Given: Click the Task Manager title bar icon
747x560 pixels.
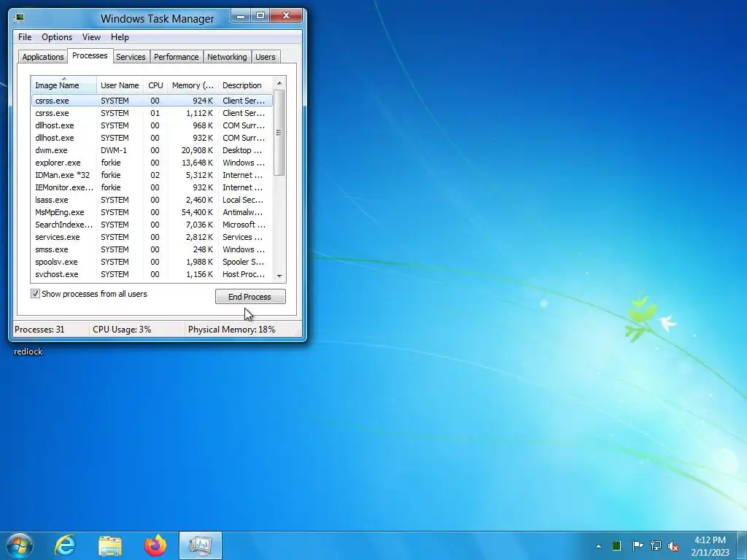Looking at the screenshot, I should [19, 18].
